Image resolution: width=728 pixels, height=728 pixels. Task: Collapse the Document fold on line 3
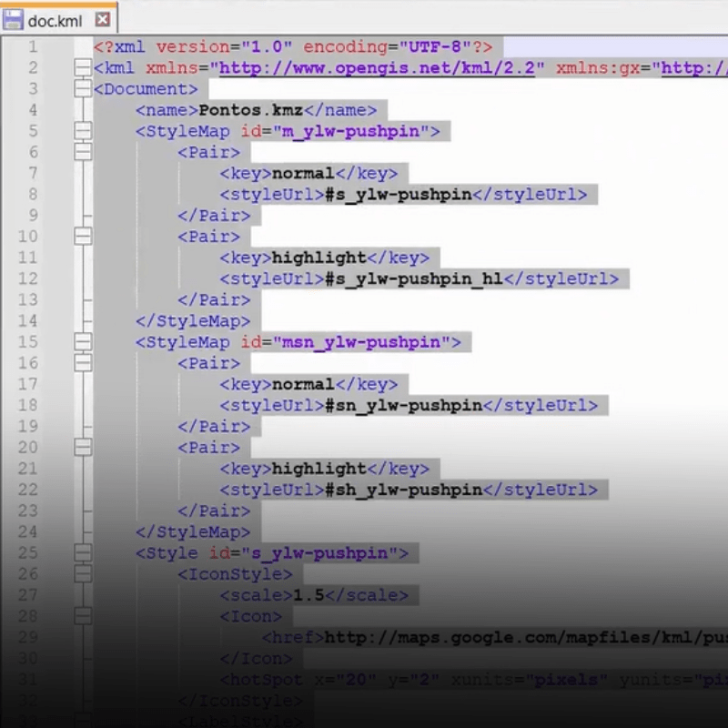(83, 88)
